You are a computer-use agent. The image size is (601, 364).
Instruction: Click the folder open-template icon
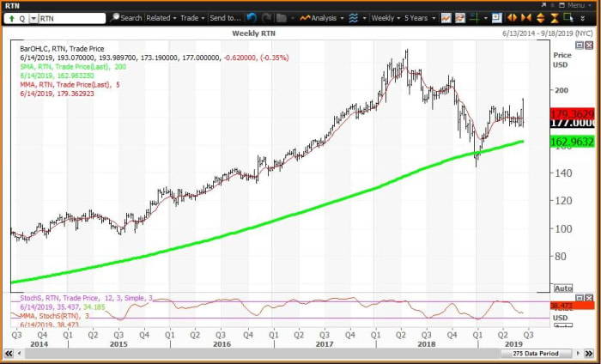point(282,18)
